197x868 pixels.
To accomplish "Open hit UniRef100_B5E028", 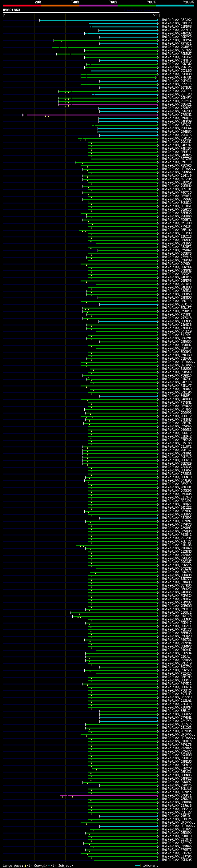I will pos(177,636).
